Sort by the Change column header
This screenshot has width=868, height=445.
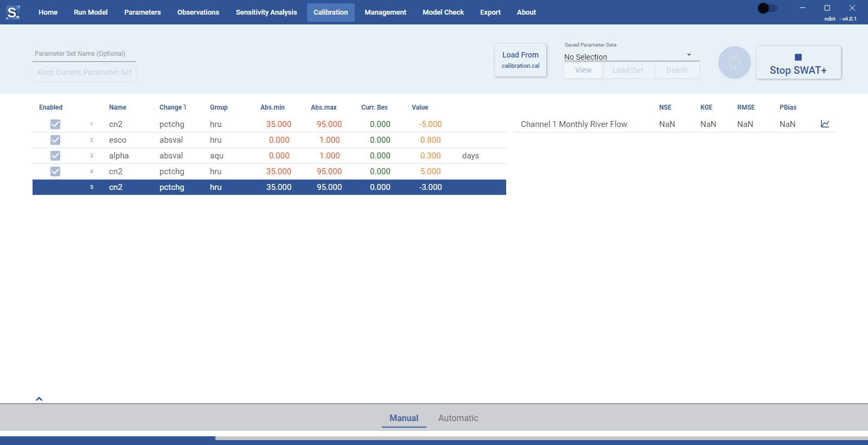point(173,107)
